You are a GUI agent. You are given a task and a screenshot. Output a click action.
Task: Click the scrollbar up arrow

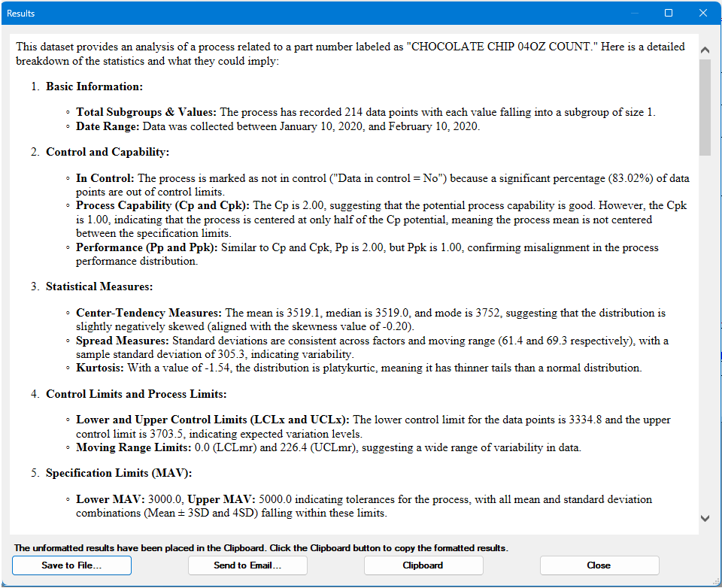click(705, 50)
